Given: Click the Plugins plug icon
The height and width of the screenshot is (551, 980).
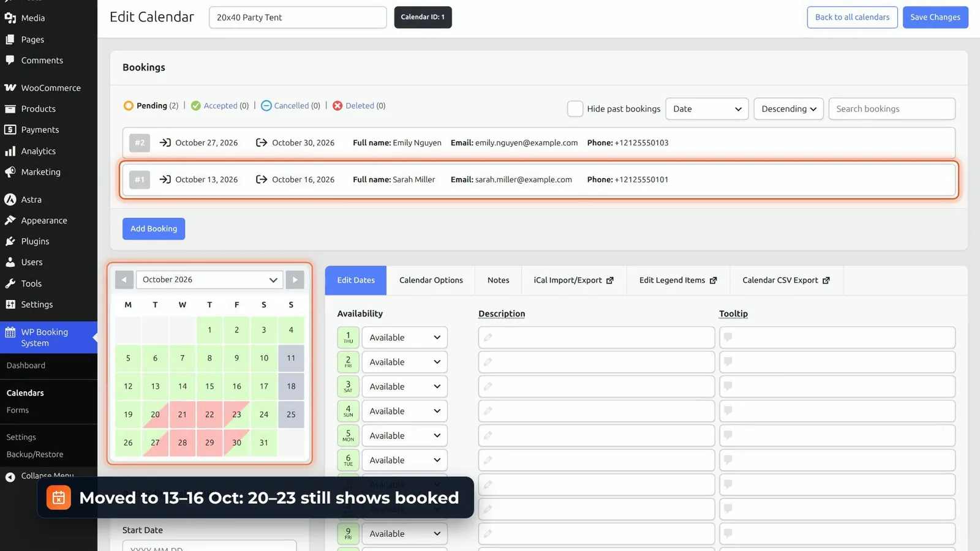Looking at the screenshot, I should [10, 241].
